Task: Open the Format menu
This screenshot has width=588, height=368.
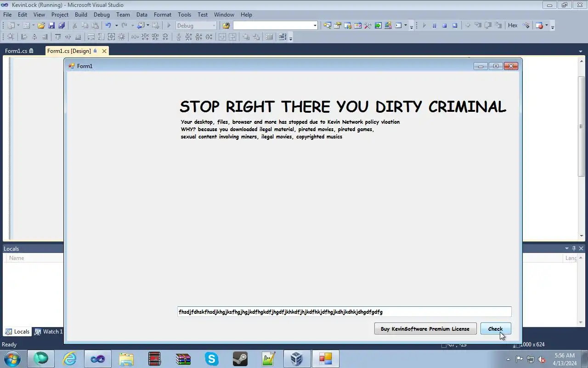Action: tap(163, 14)
